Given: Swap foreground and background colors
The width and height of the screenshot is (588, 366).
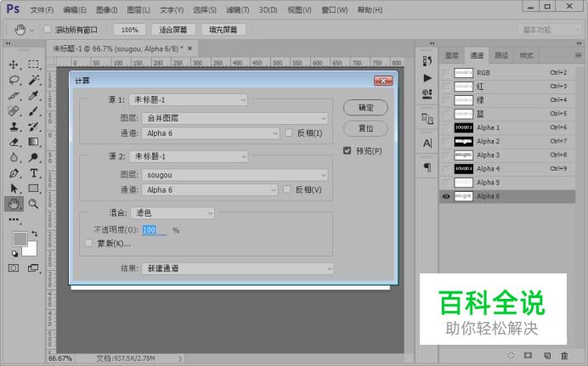Looking at the screenshot, I should 35,234.
